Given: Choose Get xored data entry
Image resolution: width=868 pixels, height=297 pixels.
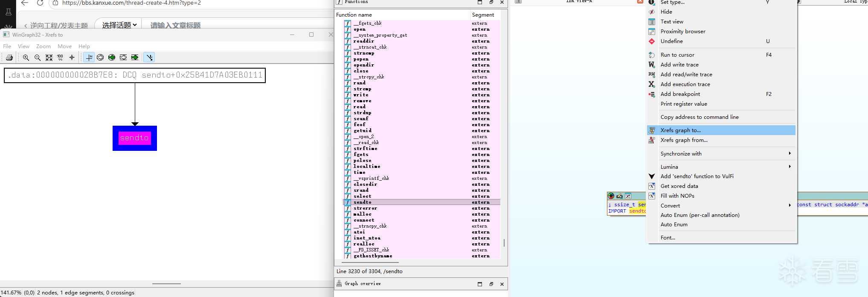Looking at the screenshot, I should tap(722, 186).
